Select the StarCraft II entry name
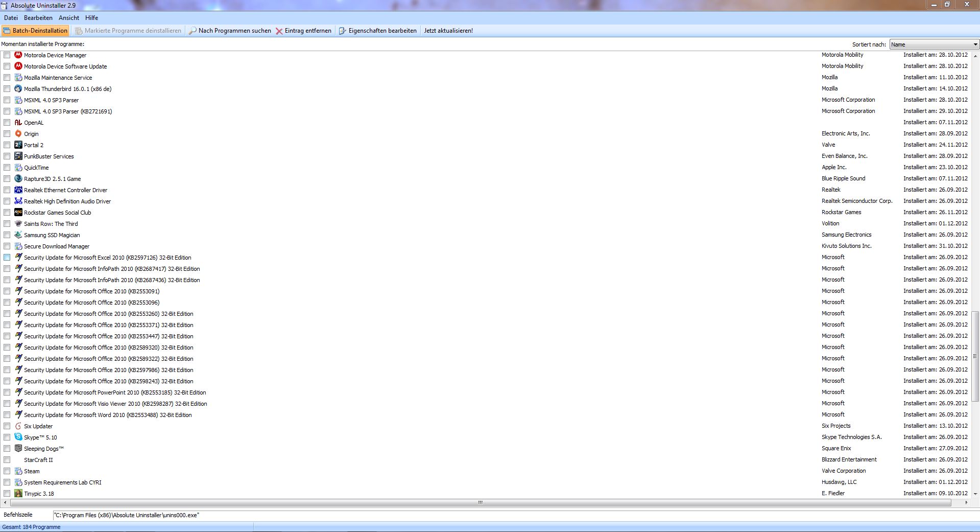The image size is (980, 532). [x=38, y=460]
